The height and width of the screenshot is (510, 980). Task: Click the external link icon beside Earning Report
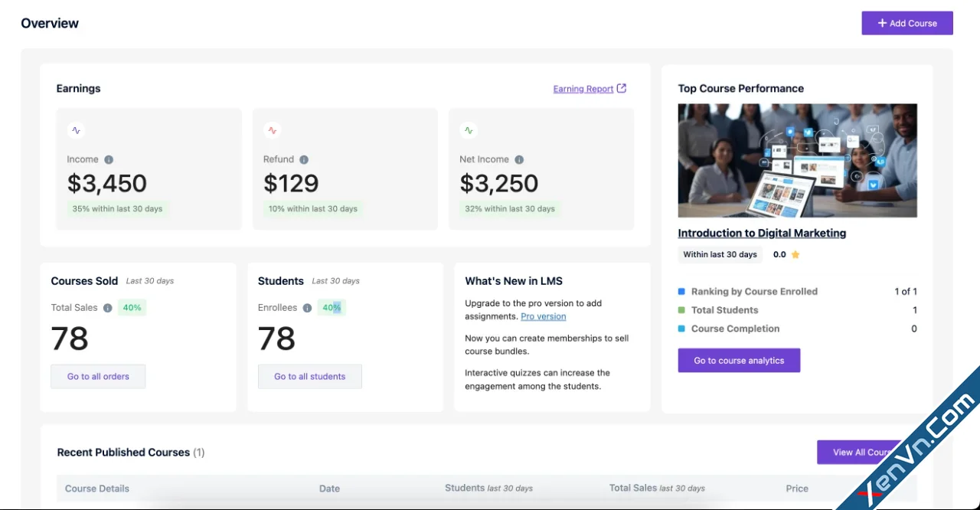(620, 88)
